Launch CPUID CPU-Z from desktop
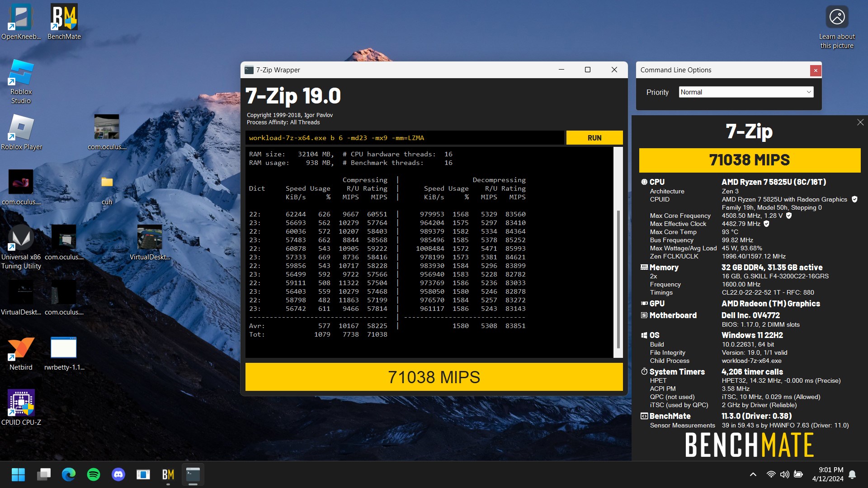The height and width of the screenshot is (488, 868). tap(21, 408)
